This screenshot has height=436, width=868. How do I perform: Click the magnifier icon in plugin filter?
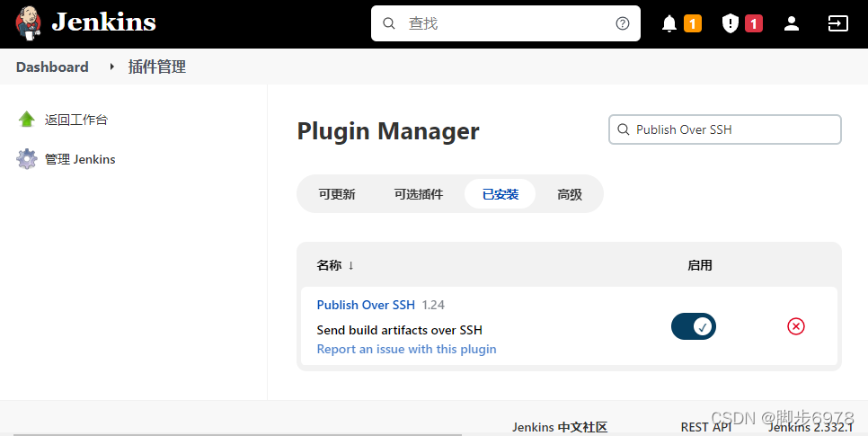tap(624, 129)
